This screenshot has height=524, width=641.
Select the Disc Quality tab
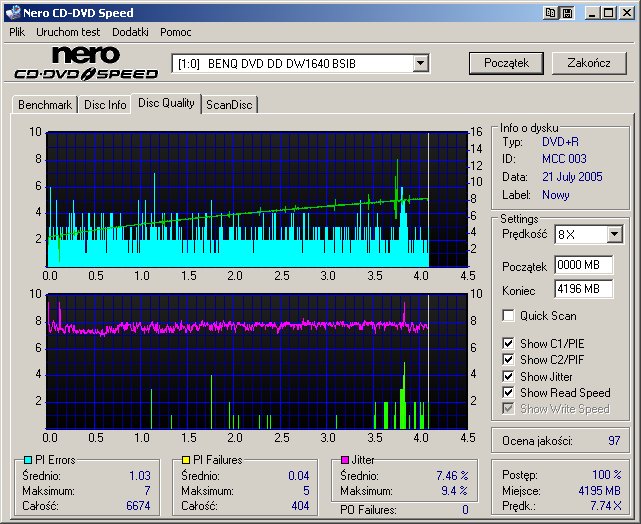click(x=166, y=103)
